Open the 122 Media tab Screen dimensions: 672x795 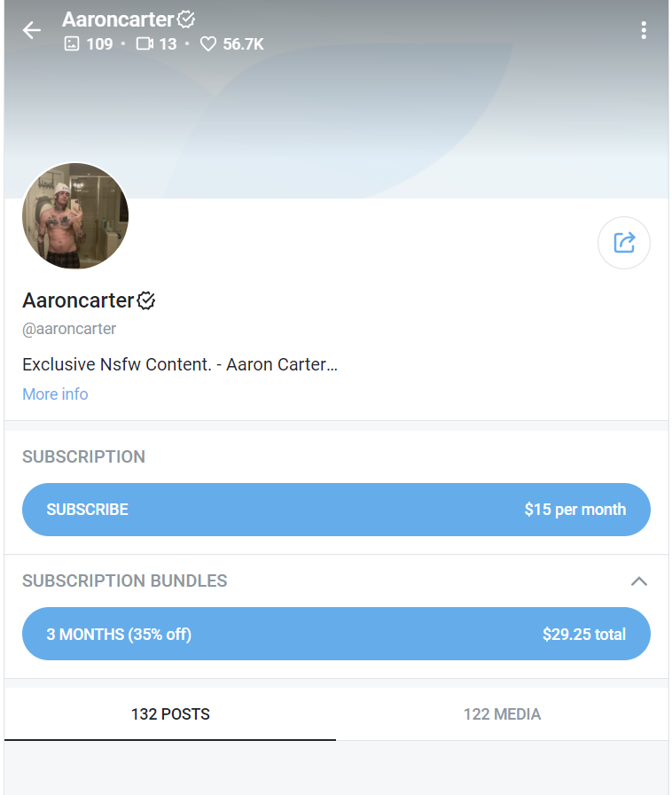502,713
